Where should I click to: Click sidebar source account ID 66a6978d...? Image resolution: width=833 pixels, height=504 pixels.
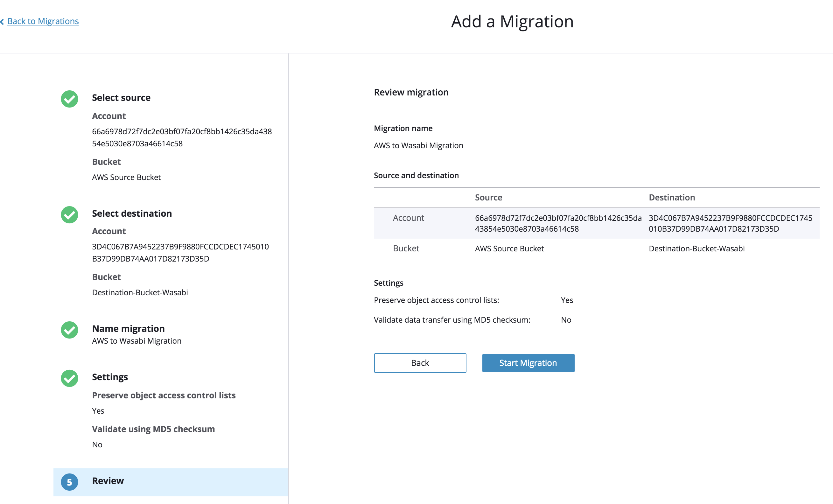(182, 137)
